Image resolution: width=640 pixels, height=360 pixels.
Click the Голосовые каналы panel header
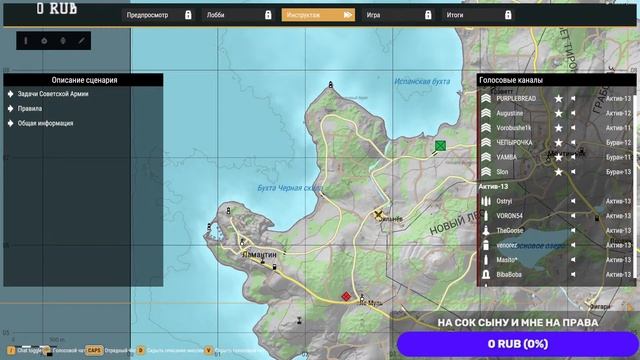[556, 80]
